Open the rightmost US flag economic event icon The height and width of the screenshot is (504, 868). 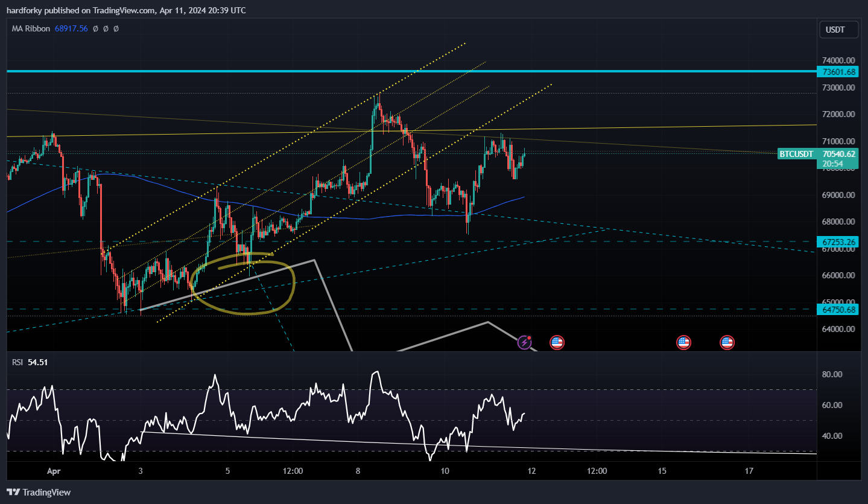pos(727,343)
